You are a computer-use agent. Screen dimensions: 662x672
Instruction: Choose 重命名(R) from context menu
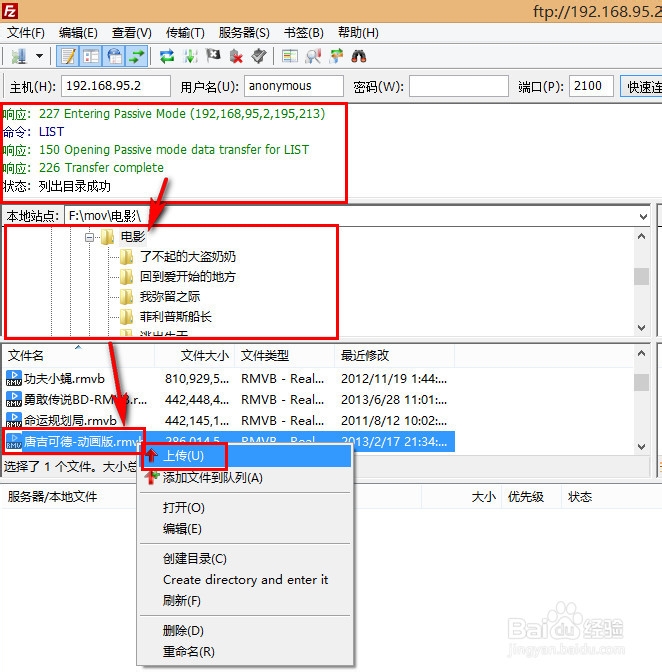(246, 652)
